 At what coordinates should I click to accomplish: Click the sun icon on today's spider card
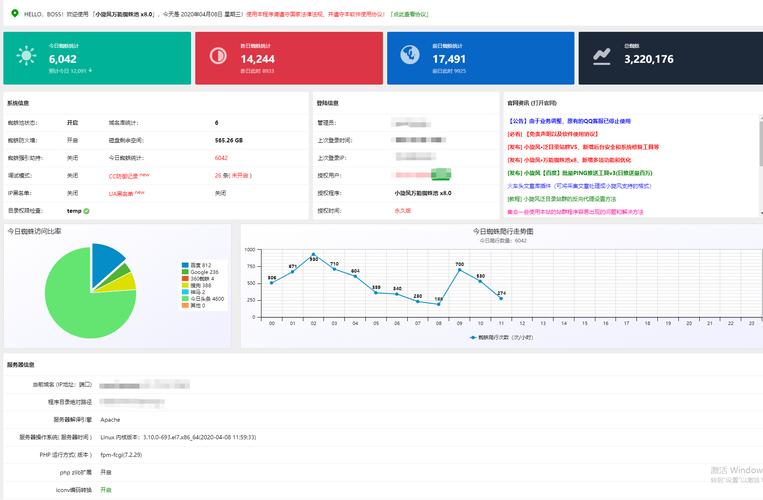tap(26, 57)
